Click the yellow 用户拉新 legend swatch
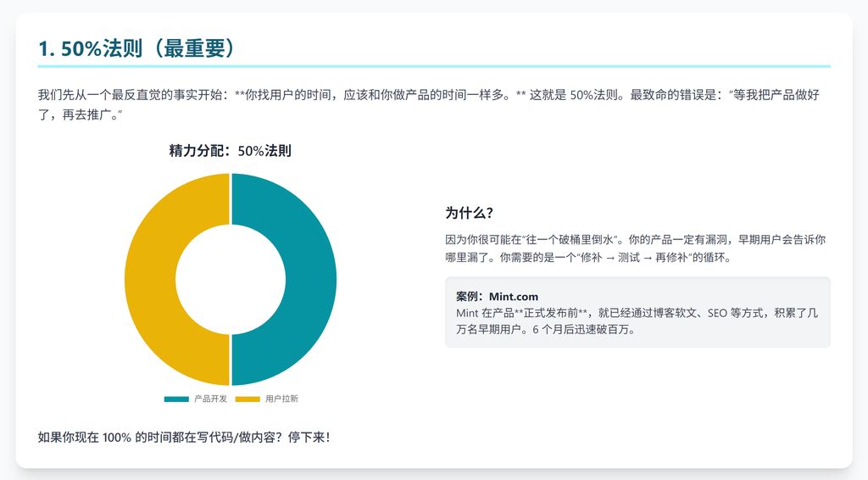This screenshot has height=480, width=868. click(248, 399)
